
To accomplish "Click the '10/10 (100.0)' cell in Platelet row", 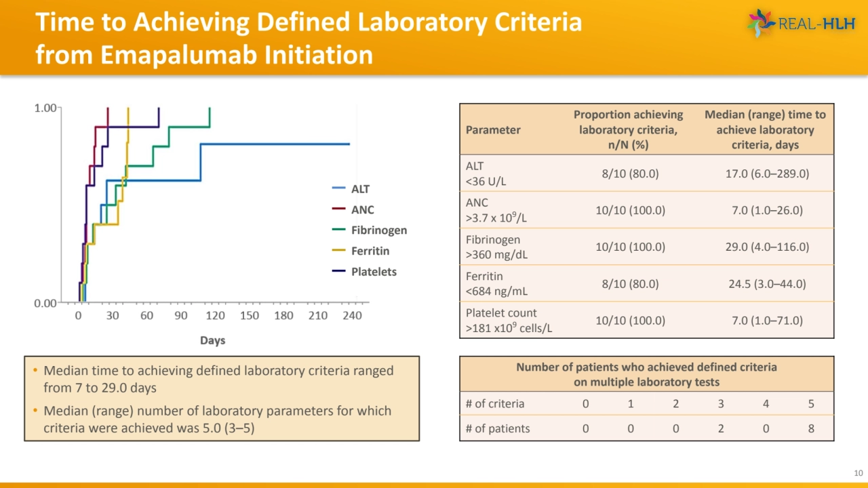I will point(630,321).
